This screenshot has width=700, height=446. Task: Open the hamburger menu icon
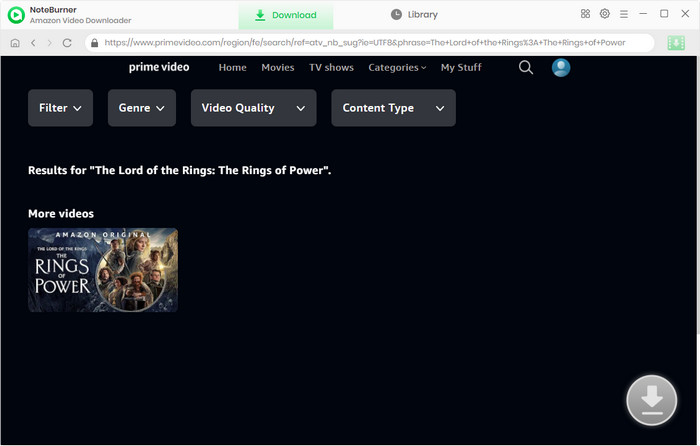pos(624,14)
